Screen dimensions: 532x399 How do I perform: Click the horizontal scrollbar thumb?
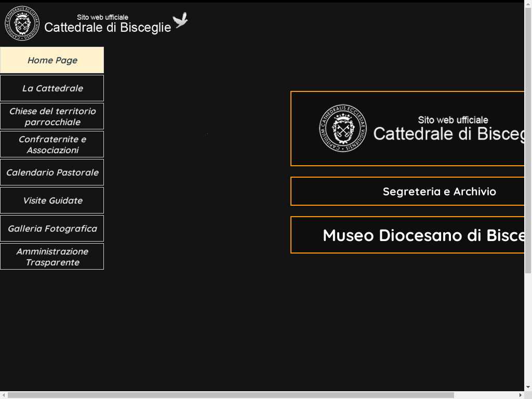pyautogui.click(x=231, y=395)
